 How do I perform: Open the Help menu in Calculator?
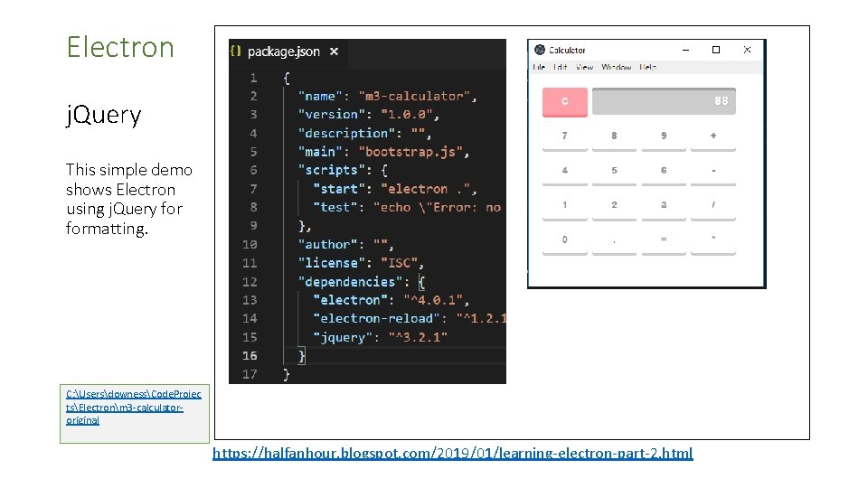(647, 67)
